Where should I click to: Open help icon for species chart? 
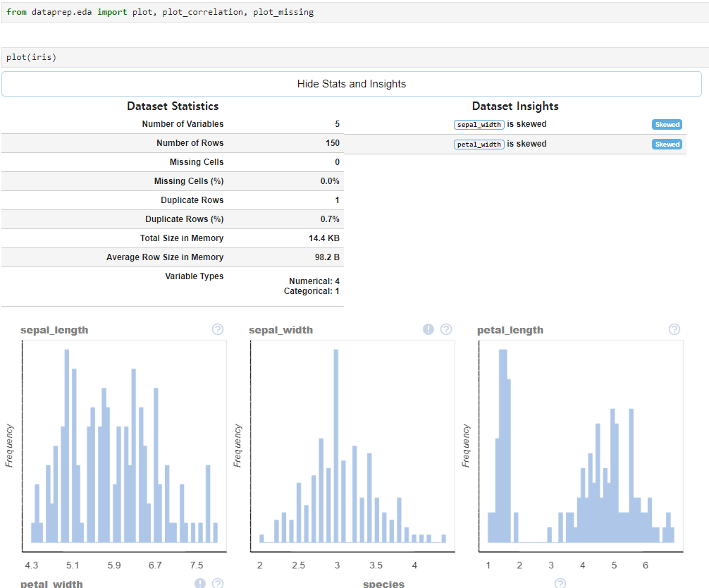pyautogui.click(x=560, y=584)
